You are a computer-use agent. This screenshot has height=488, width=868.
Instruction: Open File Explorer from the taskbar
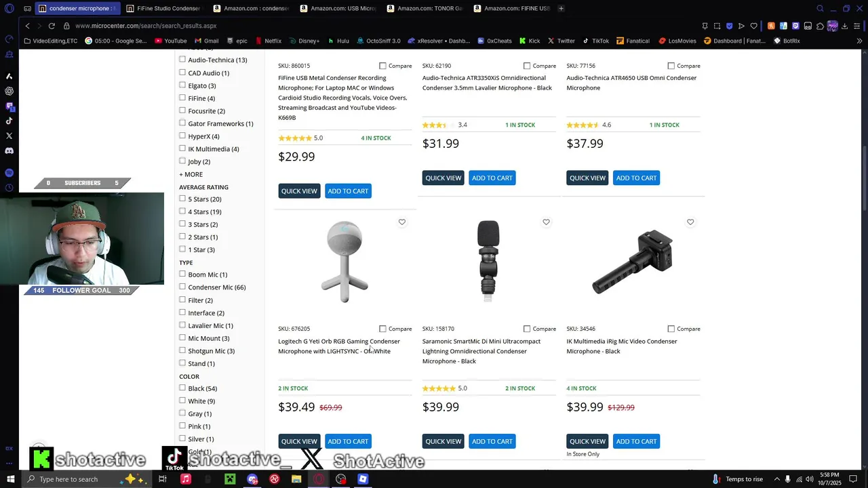click(x=296, y=479)
